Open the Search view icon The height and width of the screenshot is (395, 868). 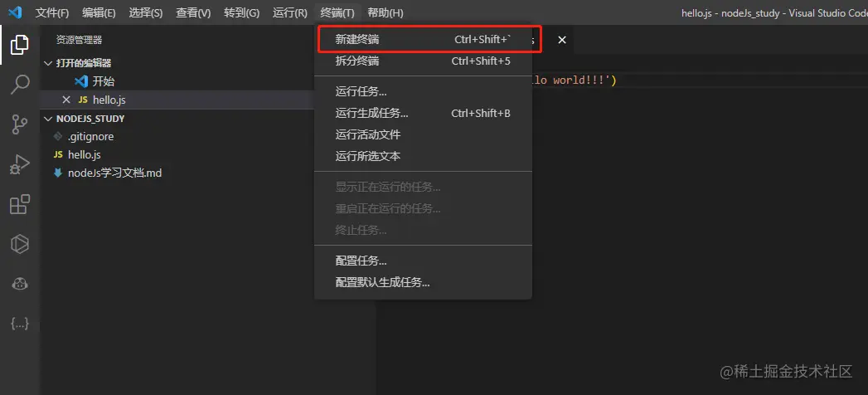19,85
